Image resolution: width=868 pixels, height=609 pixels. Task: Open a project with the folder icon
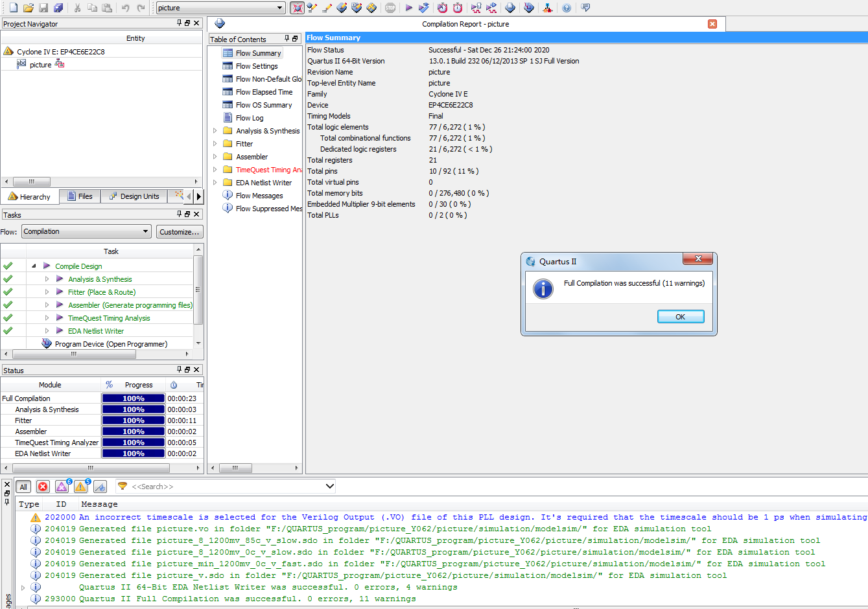(29, 8)
